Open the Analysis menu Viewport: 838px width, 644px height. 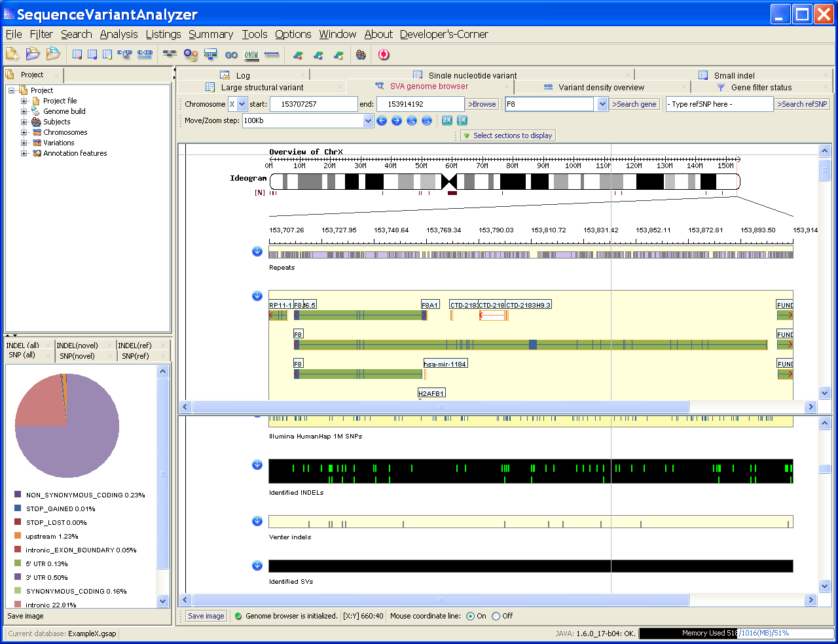click(x=118, y=34)
